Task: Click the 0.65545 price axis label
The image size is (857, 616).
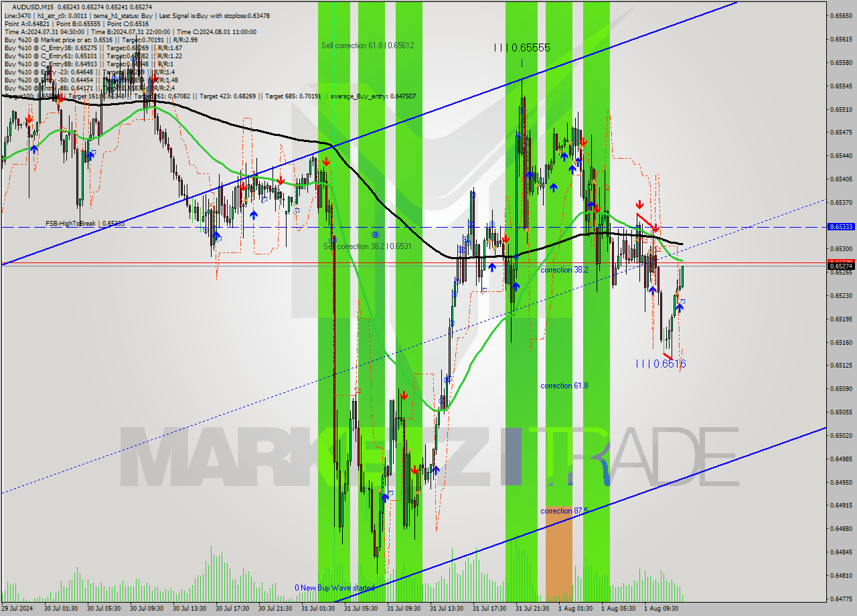Action: (x=841, y=86)
